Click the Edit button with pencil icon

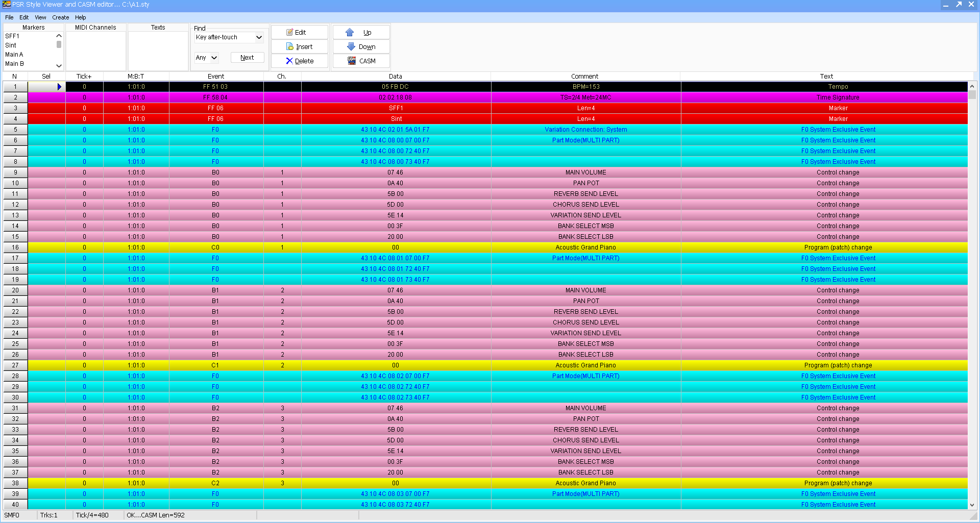[x=300, y=32]
